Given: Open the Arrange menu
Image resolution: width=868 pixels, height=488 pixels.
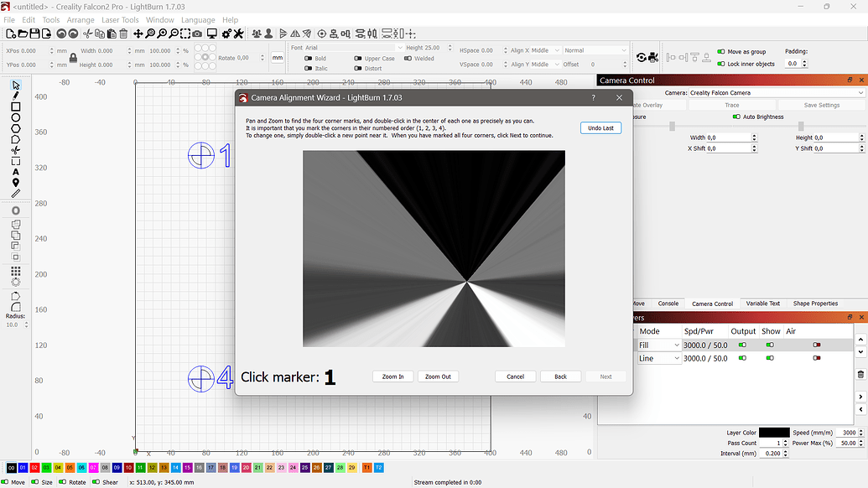Looking at the screenshot, I should click(81, 20).
